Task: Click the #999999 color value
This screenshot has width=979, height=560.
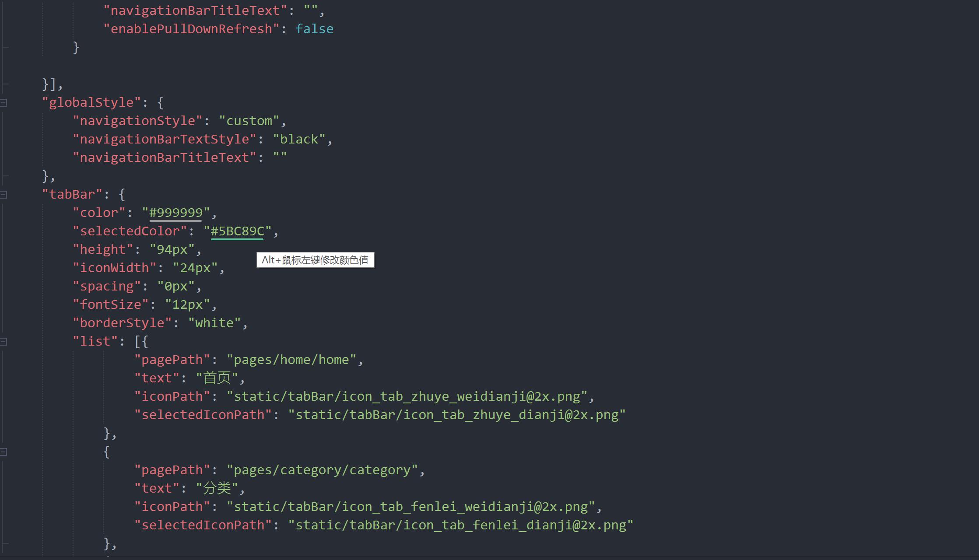Action: (x=176, y=213)
